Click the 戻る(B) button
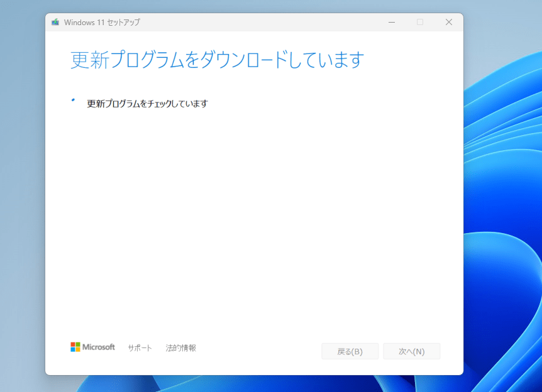Viewport: 542px width, 392px height. pyautogui.click(x=350, y=351)
